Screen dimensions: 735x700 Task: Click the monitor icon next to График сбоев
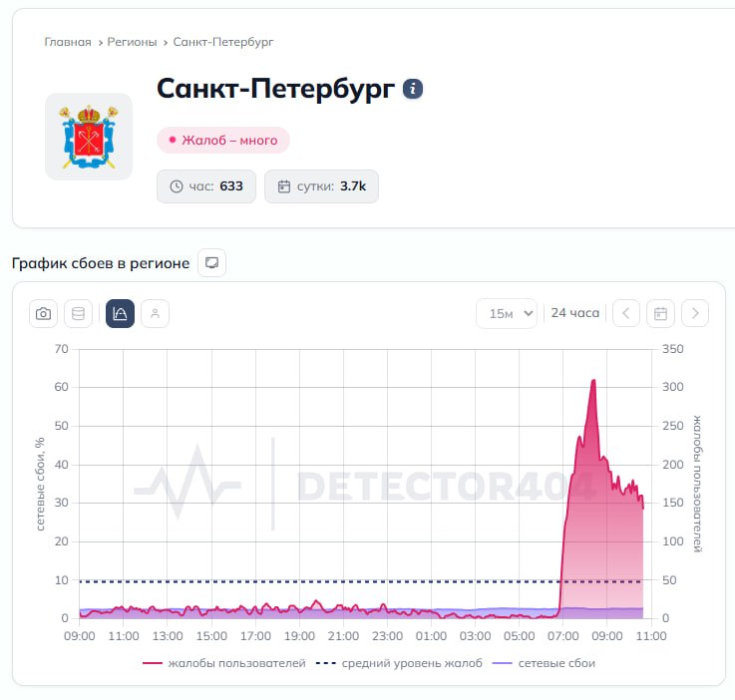[211, 263]
